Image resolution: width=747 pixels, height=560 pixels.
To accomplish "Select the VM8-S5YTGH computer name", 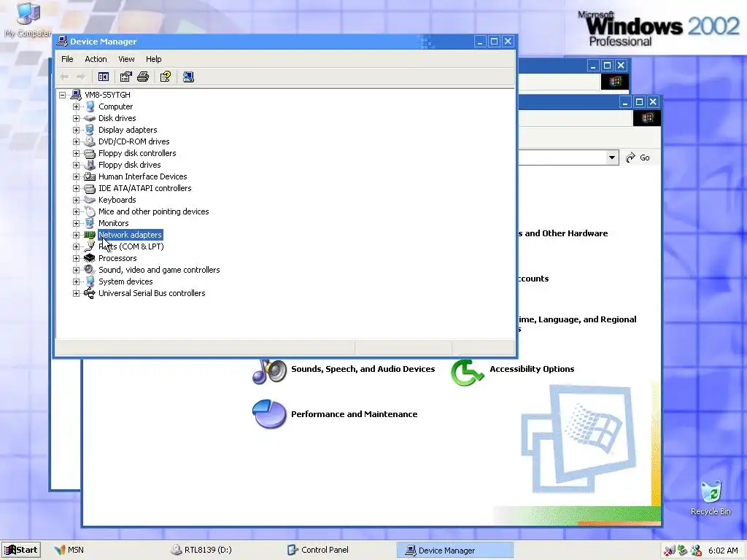I will click(x=107, y=95).
